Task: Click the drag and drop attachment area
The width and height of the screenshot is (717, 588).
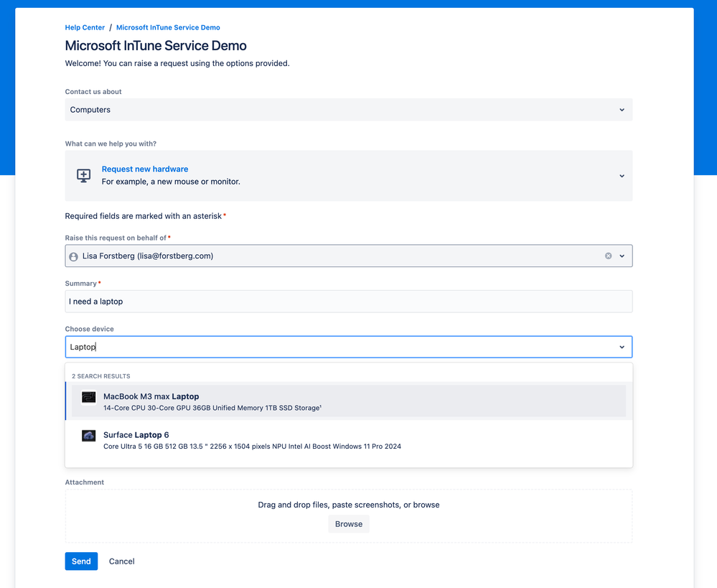Action: click(348, 505)
